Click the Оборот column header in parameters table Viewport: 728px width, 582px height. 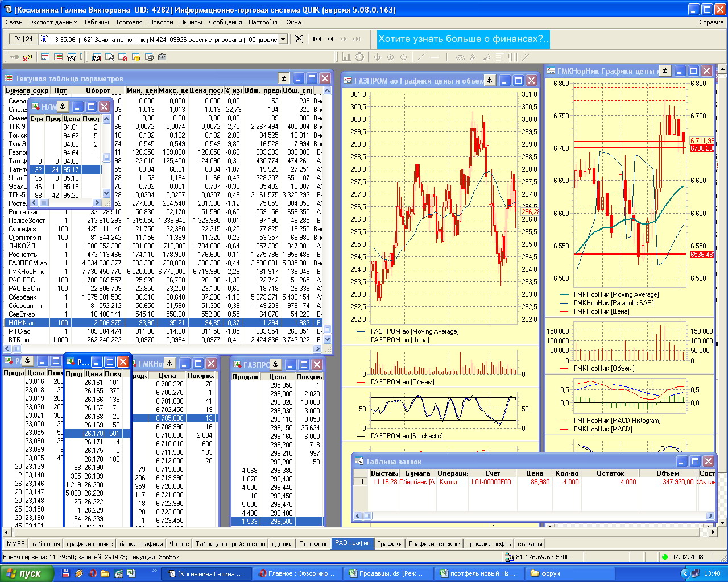pos(98,90)
